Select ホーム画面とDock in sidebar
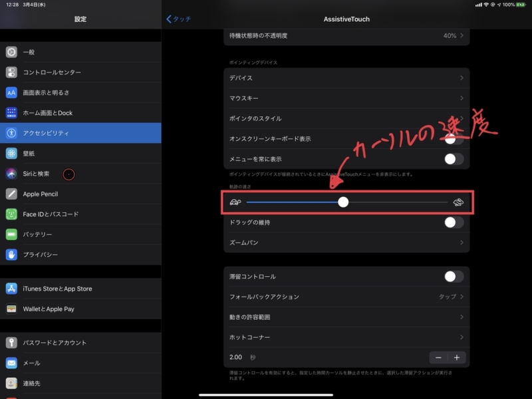This screenshot has height=399, width=532. click(80, 112)
